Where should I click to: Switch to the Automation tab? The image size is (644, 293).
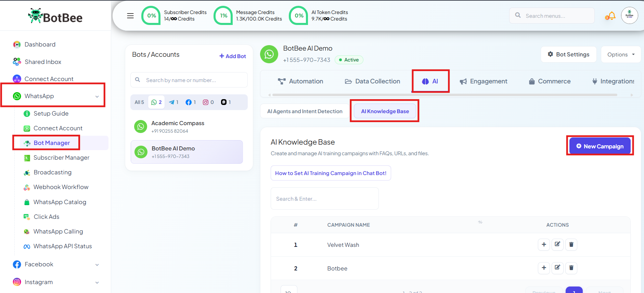pos(300,81)
